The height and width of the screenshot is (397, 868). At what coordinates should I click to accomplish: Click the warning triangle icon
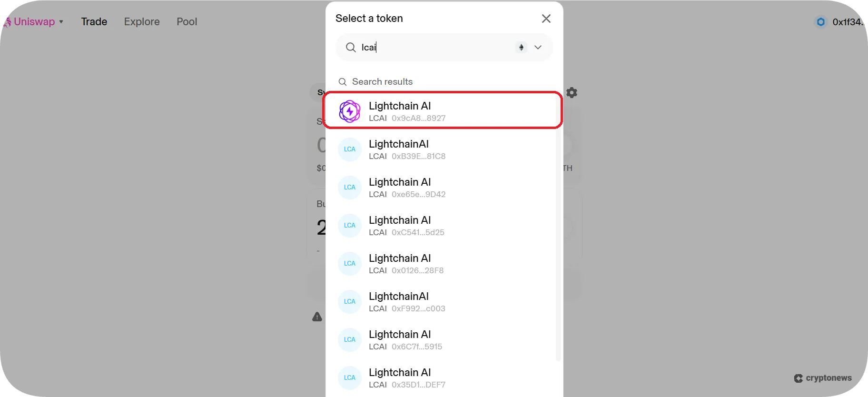[317, 317]
